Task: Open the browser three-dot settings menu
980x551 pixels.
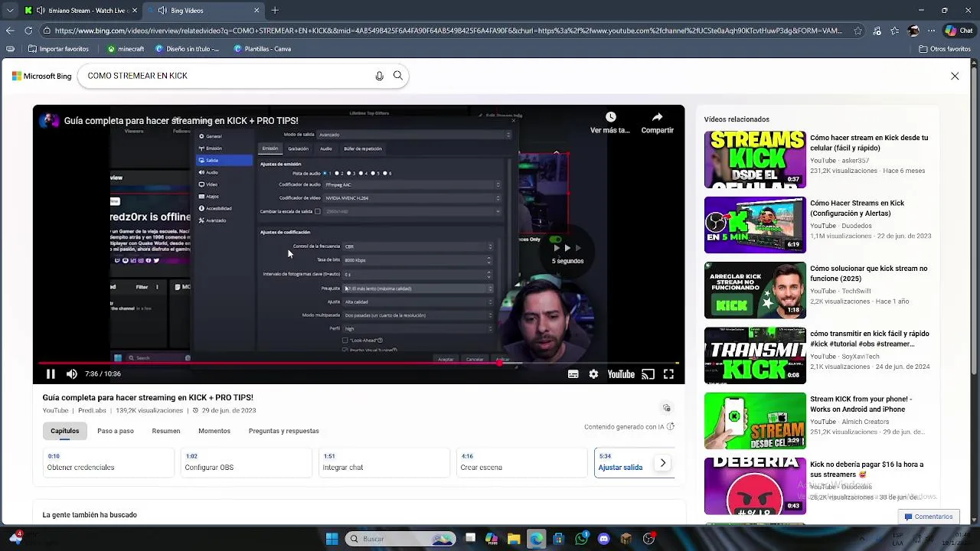Action: [931, 31]
